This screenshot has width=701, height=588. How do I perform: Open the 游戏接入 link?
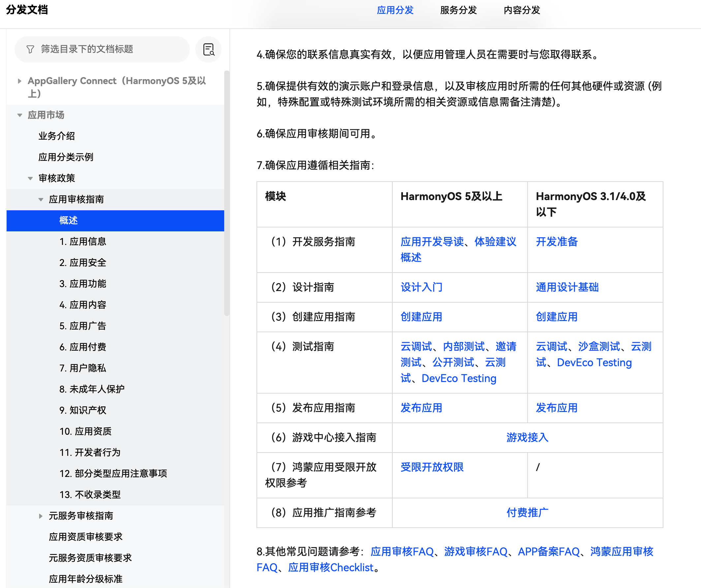click(527, 437)
